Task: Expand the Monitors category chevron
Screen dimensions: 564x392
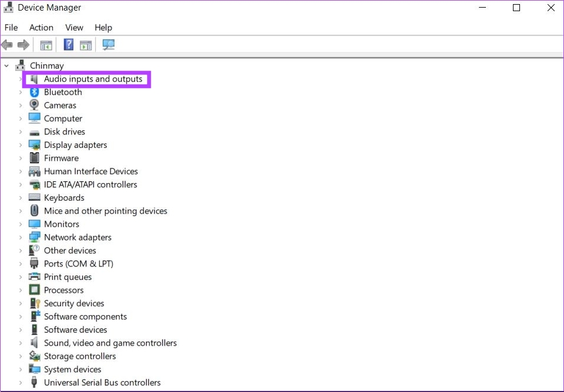Action: pyautogui.click(x=21, y=224)
